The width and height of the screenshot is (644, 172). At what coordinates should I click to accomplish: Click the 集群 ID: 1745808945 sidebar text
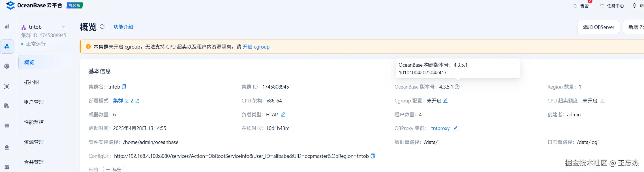pos(44,35)
